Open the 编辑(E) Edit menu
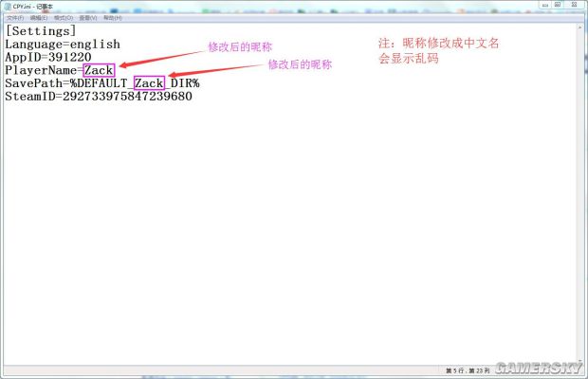This screenshot has height=379, width=588. click(x=39, y=17)
